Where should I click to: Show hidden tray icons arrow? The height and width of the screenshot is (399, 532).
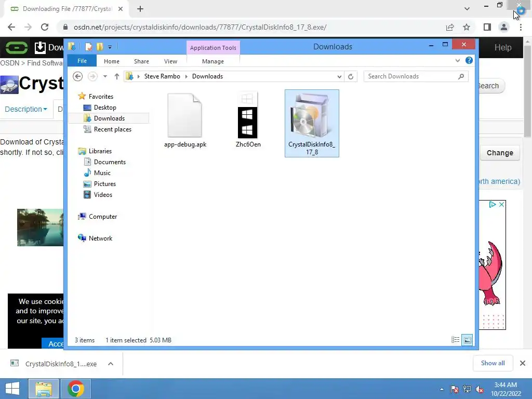(442, 389)
